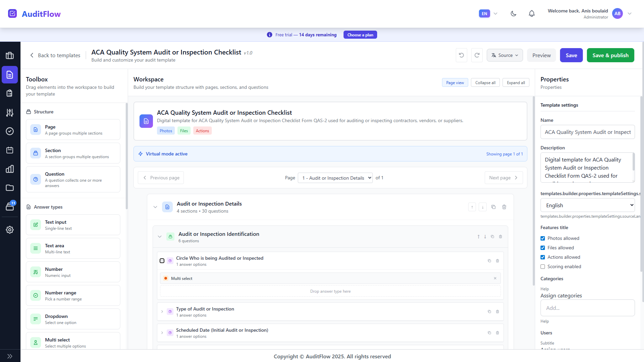Screen dimensions: 644x362
Task: Open English source language dropdown
Action: [x=588, y=205]
